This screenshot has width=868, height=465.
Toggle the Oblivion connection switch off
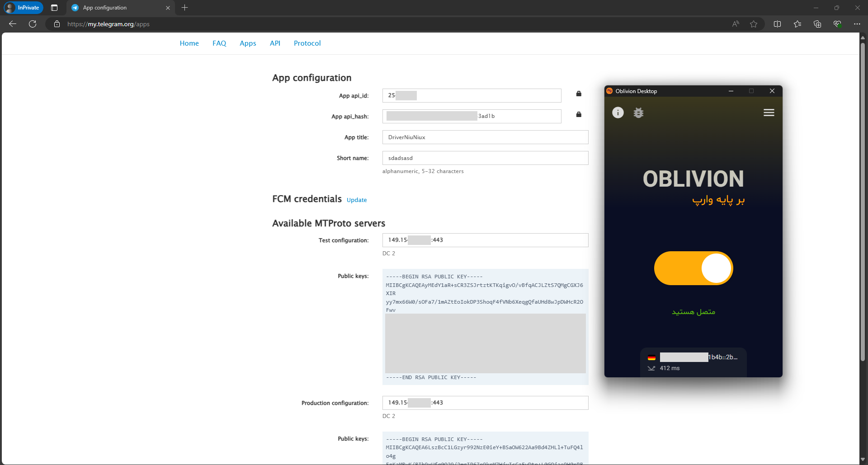click(x=693, y=268)
